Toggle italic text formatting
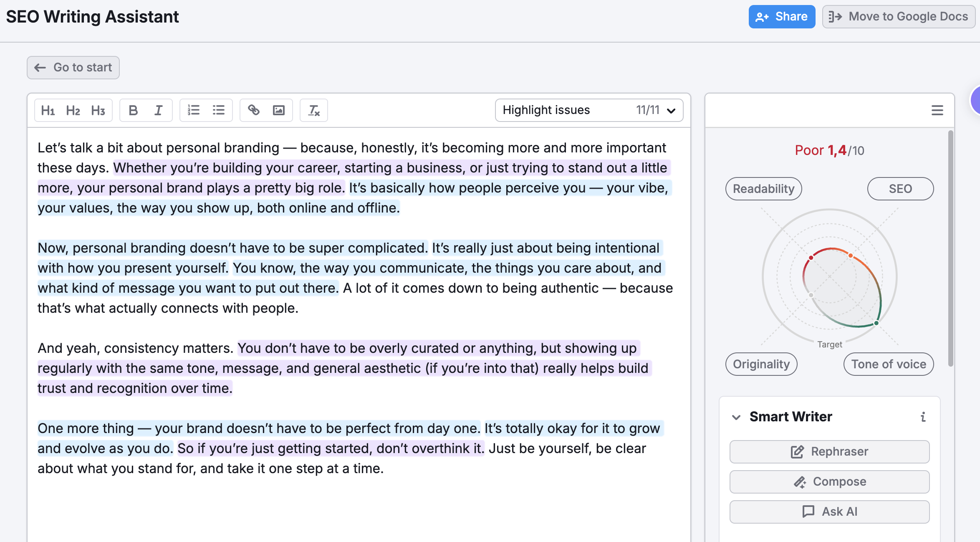Screen dimensions: 980x542 coord(158,110)
